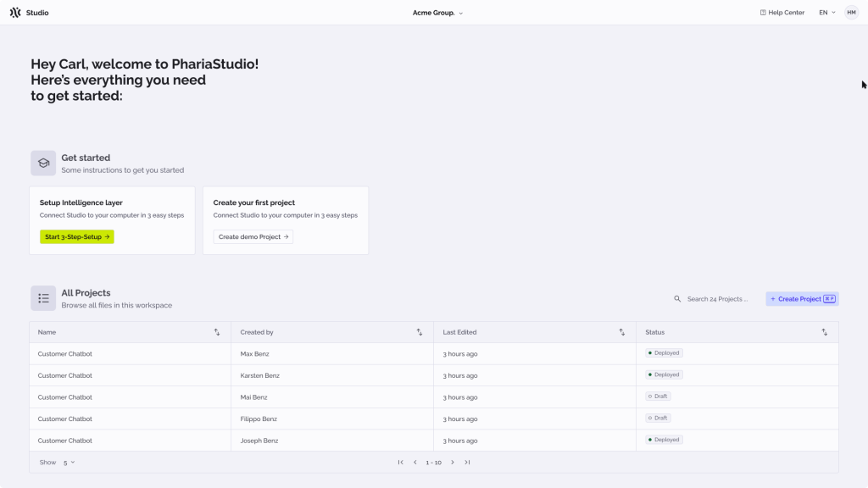This screenshot has height=488, width=868.
Task: Click Start 3-Step-Setup button
Action: 77,237
